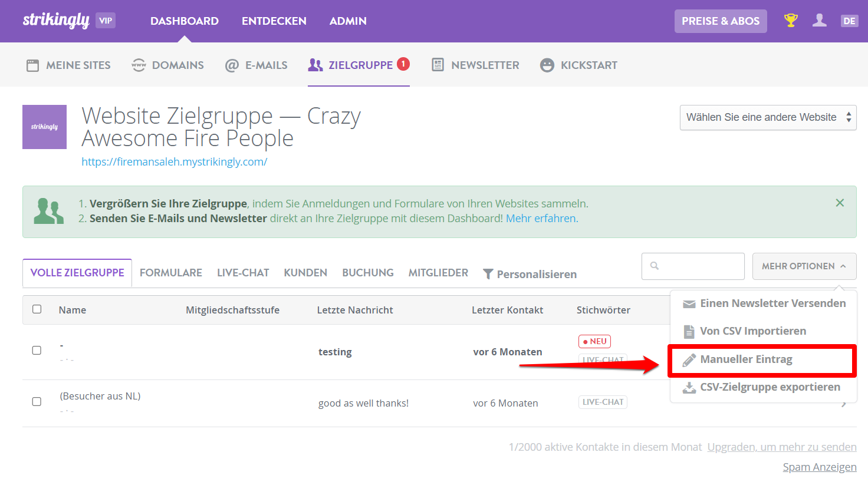
Task: Sort by the Name column header
Action: (73, 310)
